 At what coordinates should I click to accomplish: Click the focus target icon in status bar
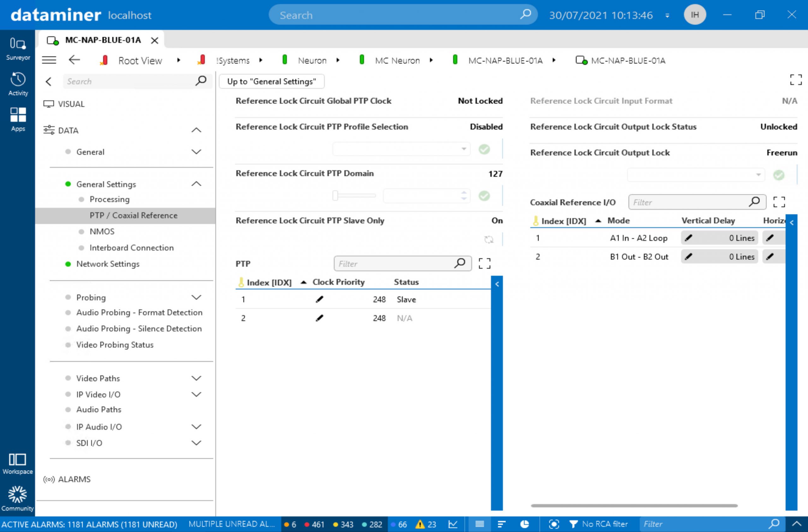click(554, 524)
